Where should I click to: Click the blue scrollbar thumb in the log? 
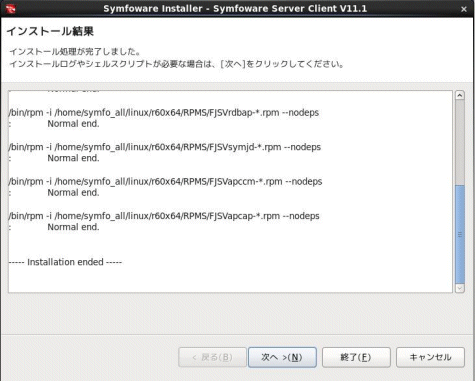[x=460, y=234]
